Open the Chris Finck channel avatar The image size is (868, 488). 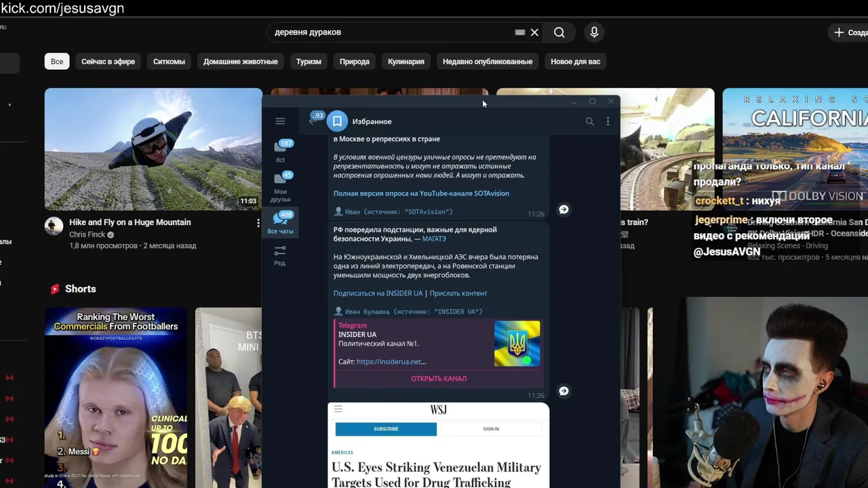coord(54,226)
